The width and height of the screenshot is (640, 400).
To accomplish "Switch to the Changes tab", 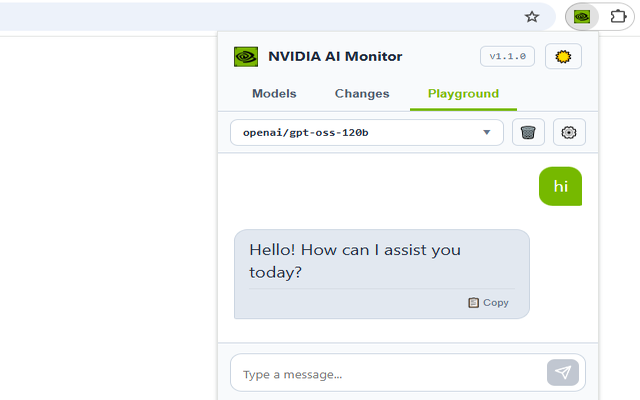I will tap(362, 94).
